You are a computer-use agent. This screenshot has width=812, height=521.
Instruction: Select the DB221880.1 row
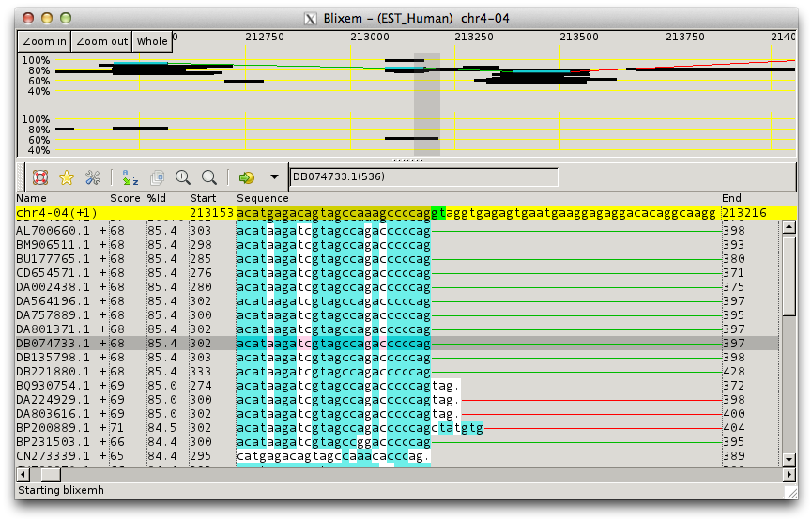coord(397,372)
